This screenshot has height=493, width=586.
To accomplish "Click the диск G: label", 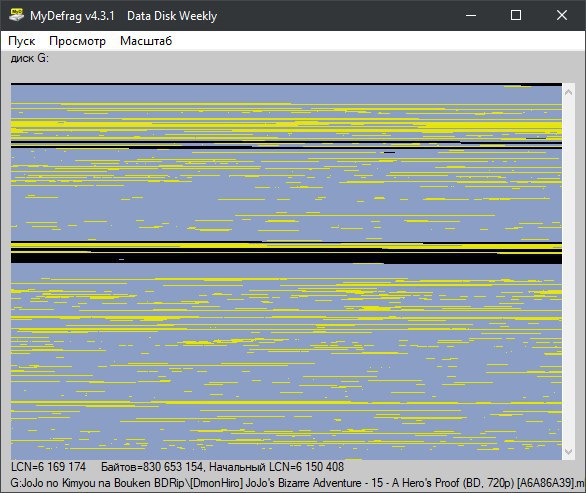I will coord(30,58).
